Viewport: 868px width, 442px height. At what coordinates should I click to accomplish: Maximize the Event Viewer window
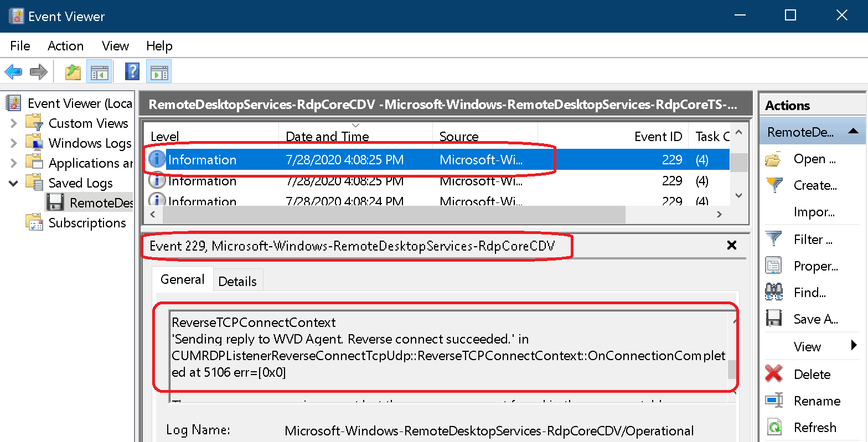tap(790, 15)
